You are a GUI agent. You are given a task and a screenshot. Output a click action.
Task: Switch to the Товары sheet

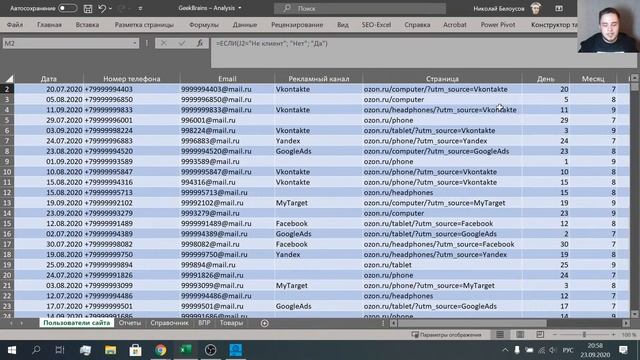tap(231, 323)
